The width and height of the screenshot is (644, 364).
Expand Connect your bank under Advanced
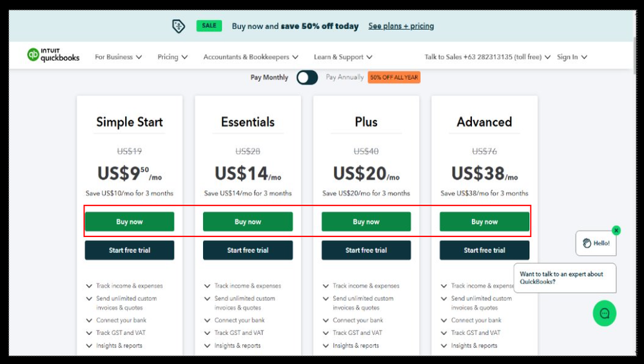point(471,320)
